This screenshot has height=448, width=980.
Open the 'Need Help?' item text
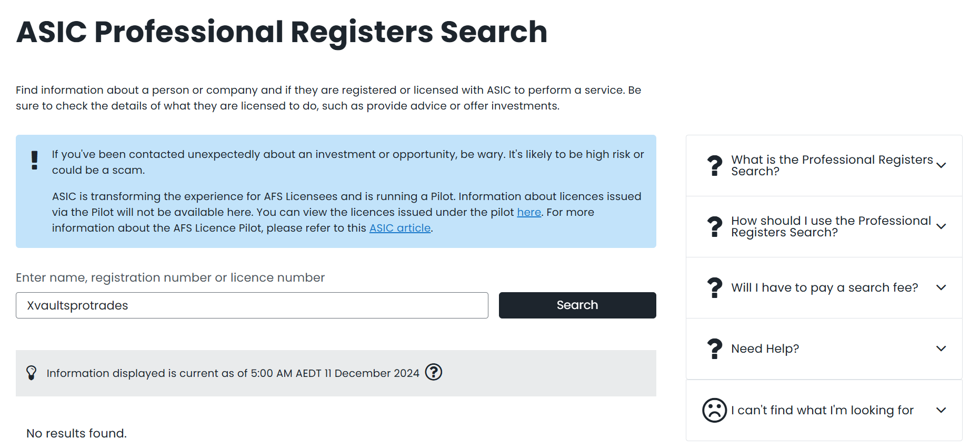click(x=765, y=349)
